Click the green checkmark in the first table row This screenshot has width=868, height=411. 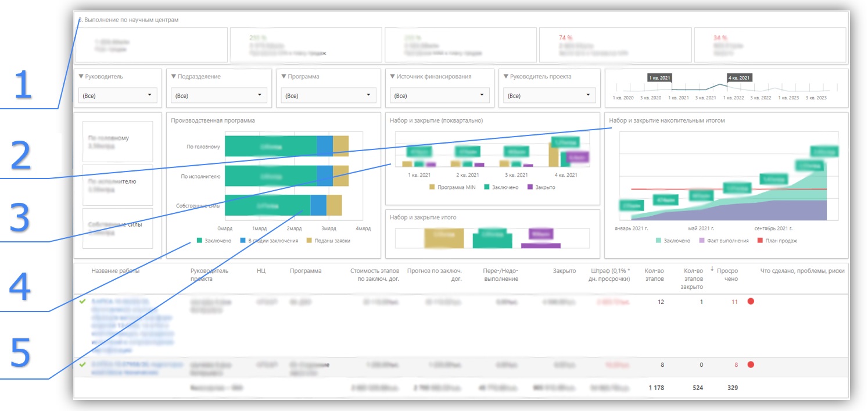click(x=83, y=301)
